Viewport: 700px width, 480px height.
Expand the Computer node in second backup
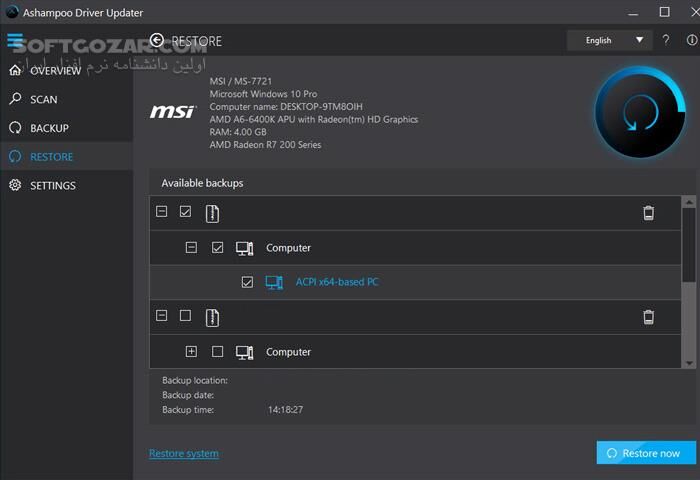[191, 352]
